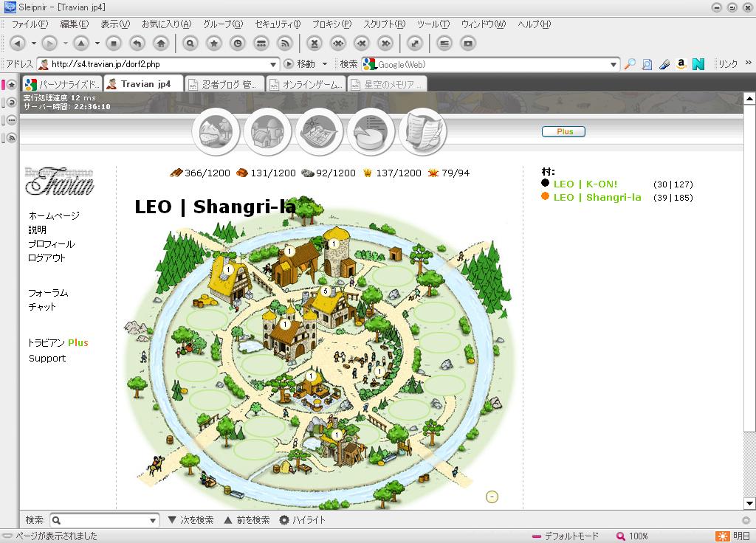This screenshot has width=756, height=543.
Task: Click the プロフィール sidebar link
Action: [x=51, y=243]
